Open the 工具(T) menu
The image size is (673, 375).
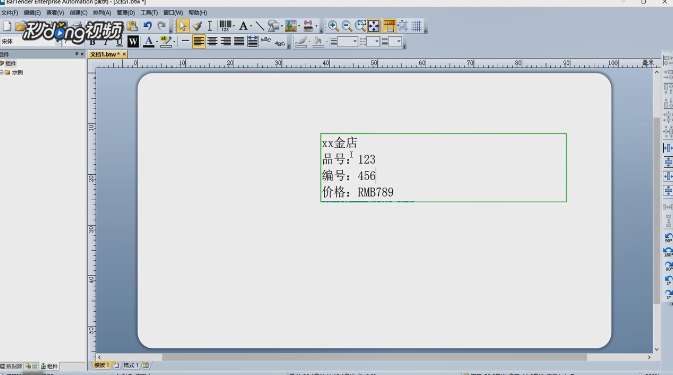149,13
